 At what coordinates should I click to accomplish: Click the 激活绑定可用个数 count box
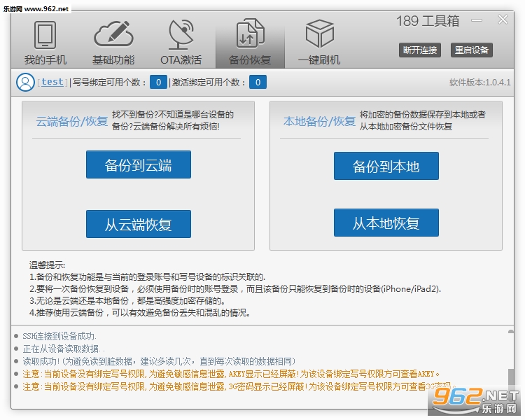pos(258,82)
